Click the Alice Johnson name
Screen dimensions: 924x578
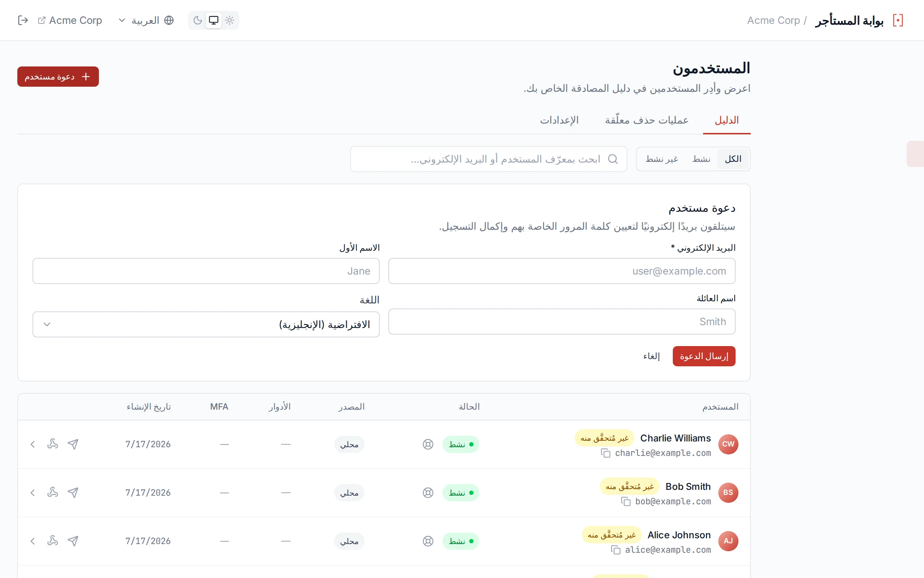(x=679, y=536)
